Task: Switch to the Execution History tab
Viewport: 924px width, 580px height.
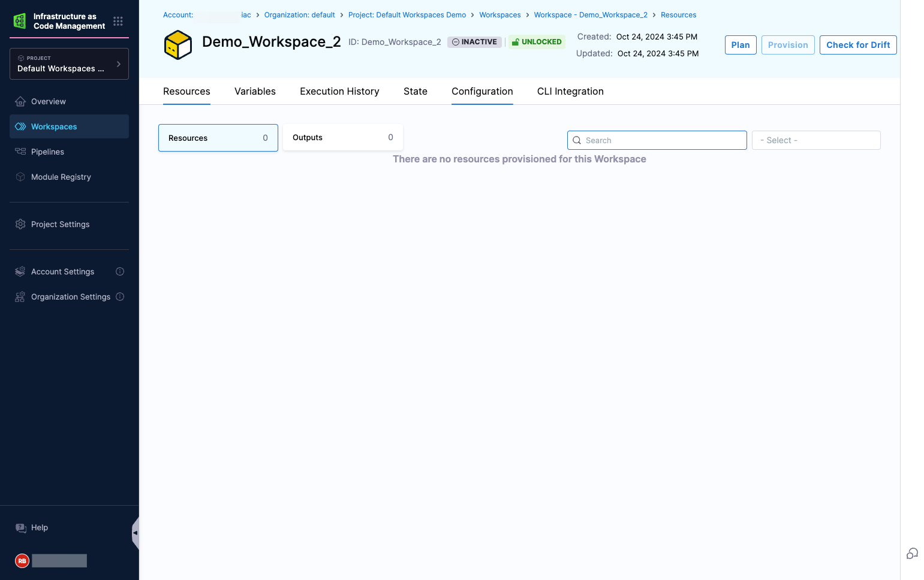Action: click(x=339, y=91)
